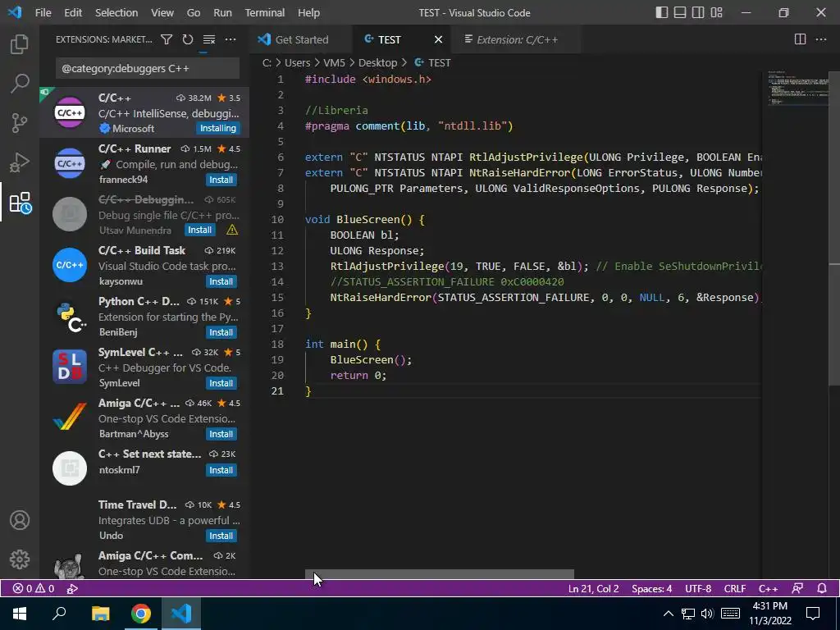Open the Selection menu
Screen dimensions: 840x630
[x=116, y=12]
